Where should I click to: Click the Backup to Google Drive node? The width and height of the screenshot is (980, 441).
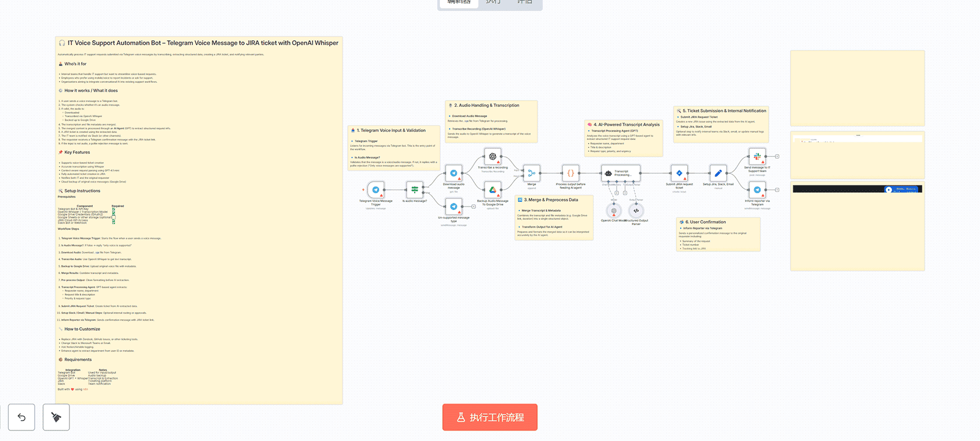493,190
